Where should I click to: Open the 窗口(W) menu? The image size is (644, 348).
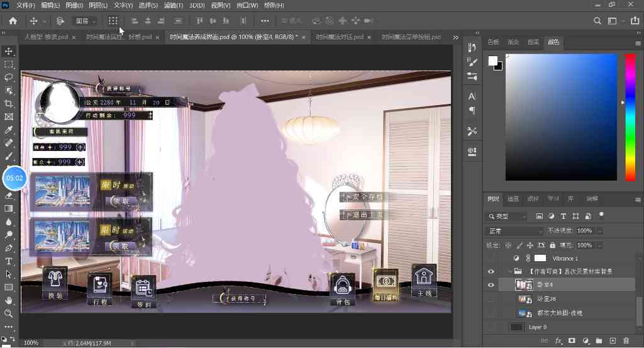click(x=248, y=5)
